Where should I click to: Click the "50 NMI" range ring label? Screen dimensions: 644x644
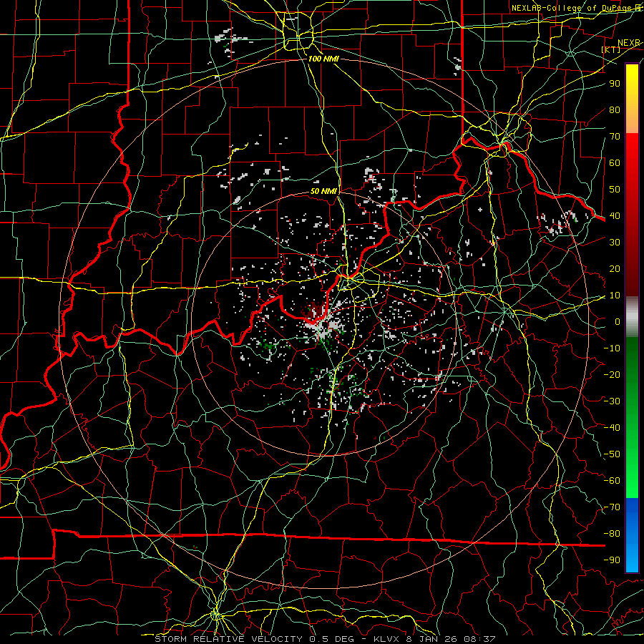point(323,191)
